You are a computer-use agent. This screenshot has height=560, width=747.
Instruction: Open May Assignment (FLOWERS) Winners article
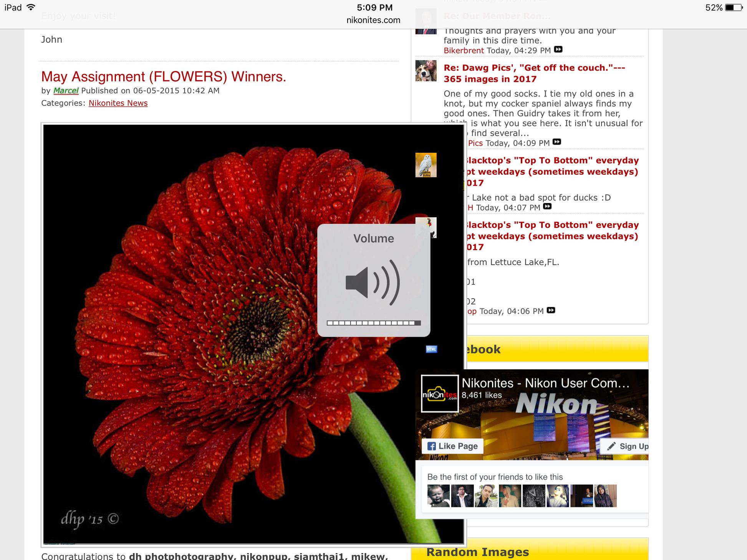(164, 77)
